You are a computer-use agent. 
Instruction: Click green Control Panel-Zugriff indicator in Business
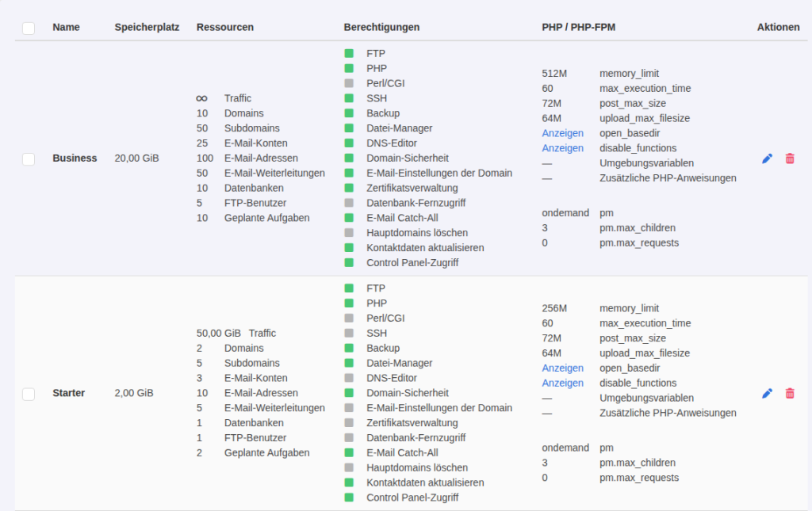[x=349, y=263]
